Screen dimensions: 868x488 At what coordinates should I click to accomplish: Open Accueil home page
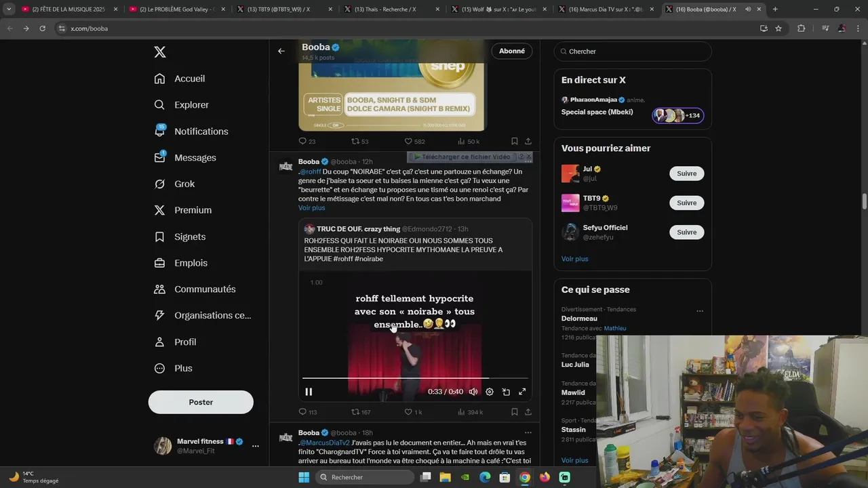click(180, 79)
